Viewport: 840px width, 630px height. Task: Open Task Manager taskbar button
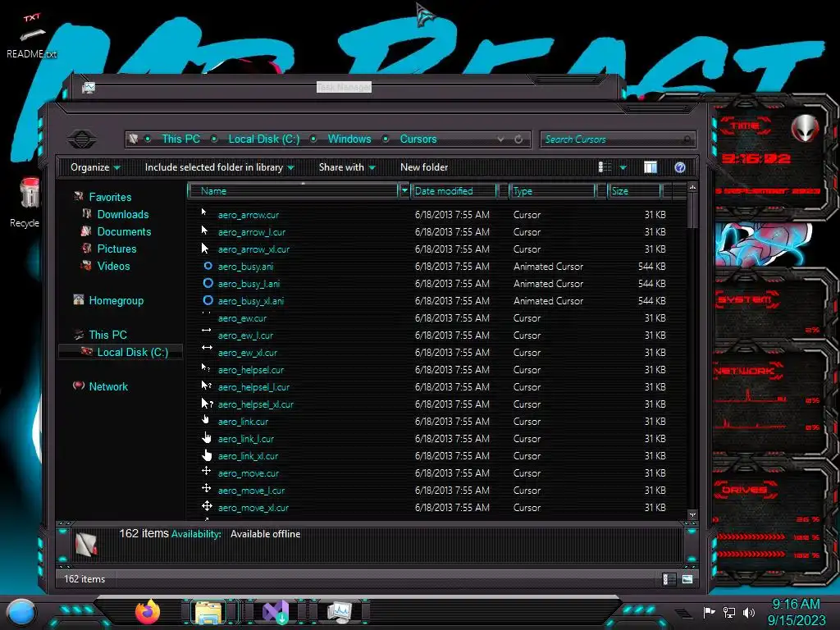tap(340, 612)
